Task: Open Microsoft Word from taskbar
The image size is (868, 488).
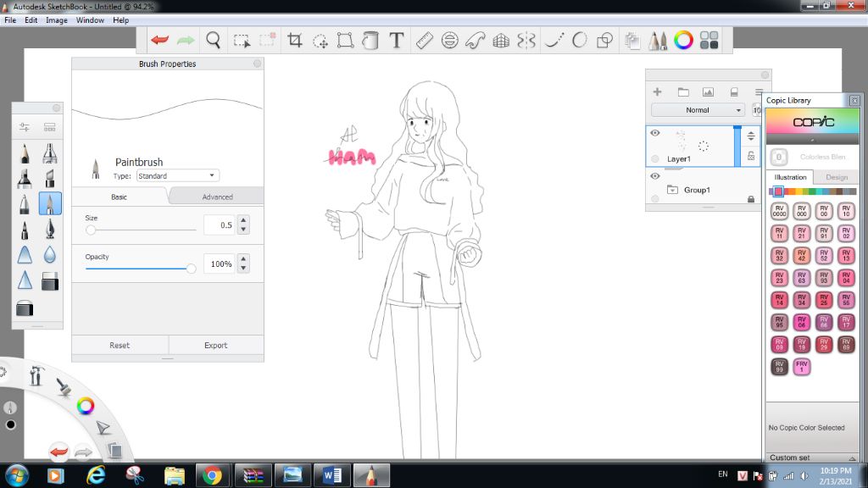Action: [x=332, y=475]
